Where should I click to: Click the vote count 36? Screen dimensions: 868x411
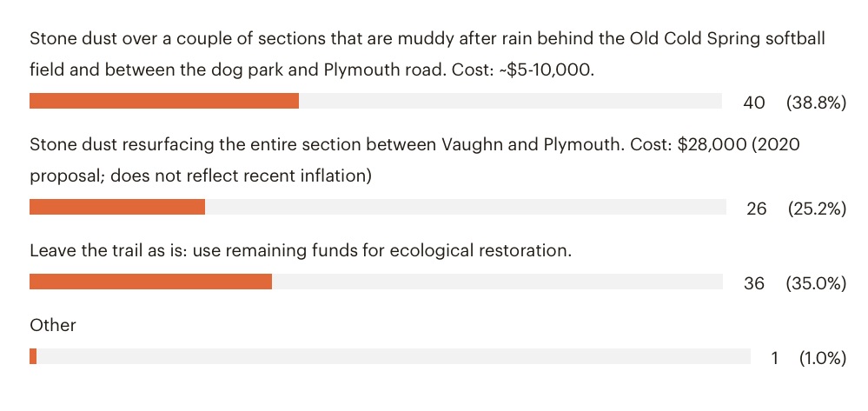(x=754, y=283)
